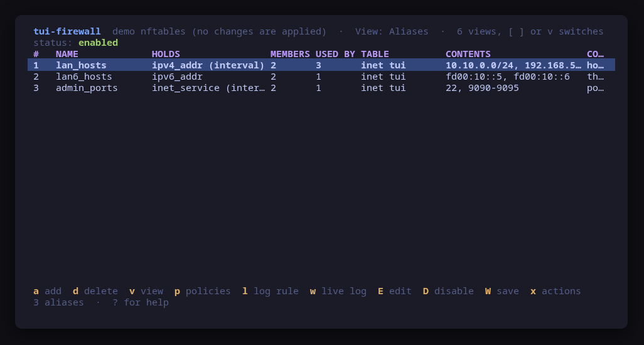The width and height of the screenshot is (644, 345).
Task: Click 'ipv4_addr (interval)' cell
Action: [x=208, y=65]
